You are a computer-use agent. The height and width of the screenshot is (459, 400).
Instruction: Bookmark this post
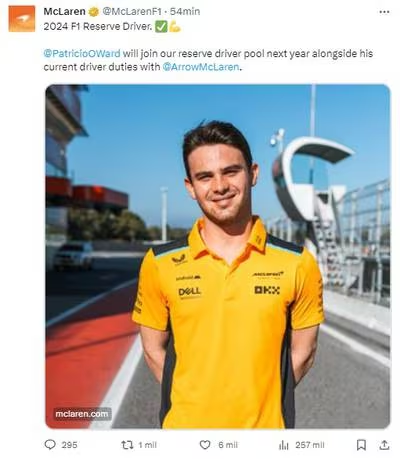(x=361, y=445)
